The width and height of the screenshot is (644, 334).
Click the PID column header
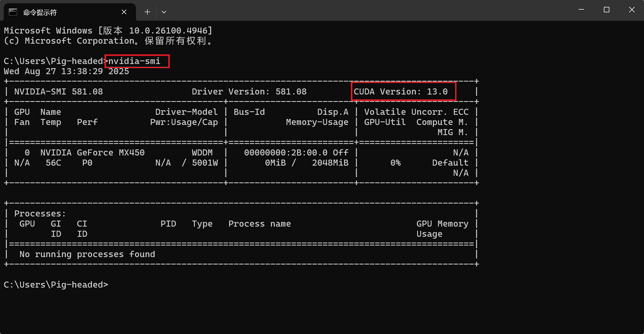pyautogui.click(x=168, y=224)
